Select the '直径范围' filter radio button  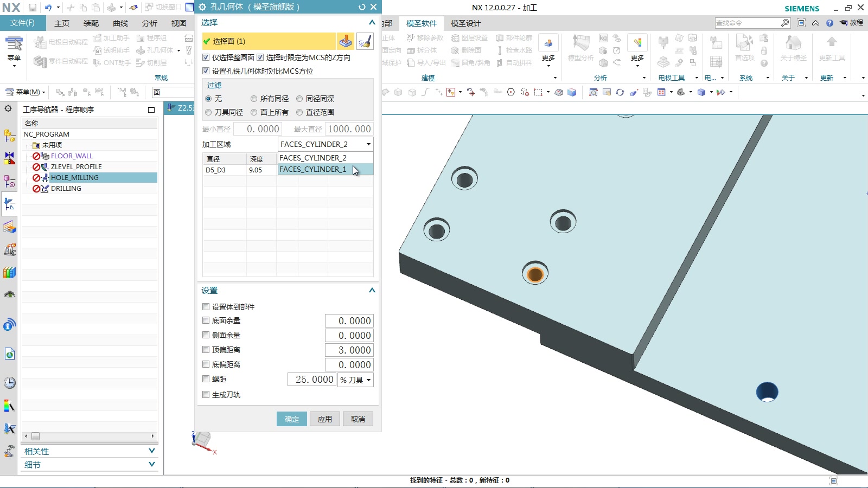coord(299,112)
